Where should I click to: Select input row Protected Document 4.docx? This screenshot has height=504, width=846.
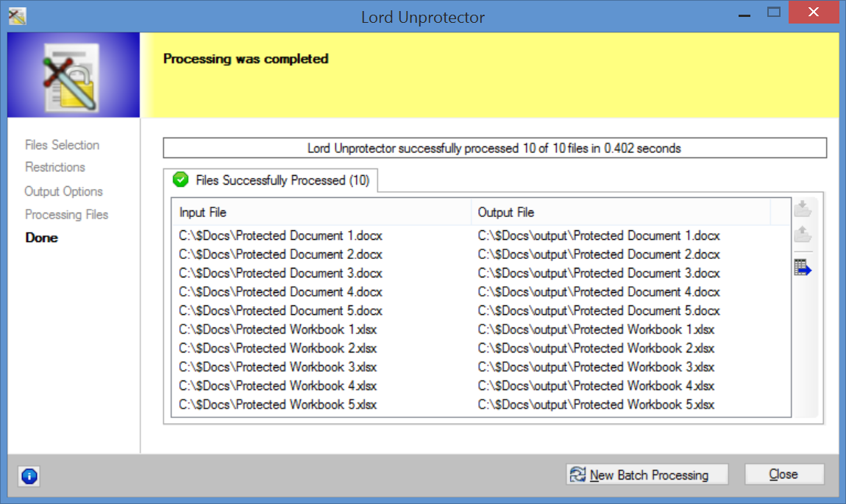[x=280, y=292]
